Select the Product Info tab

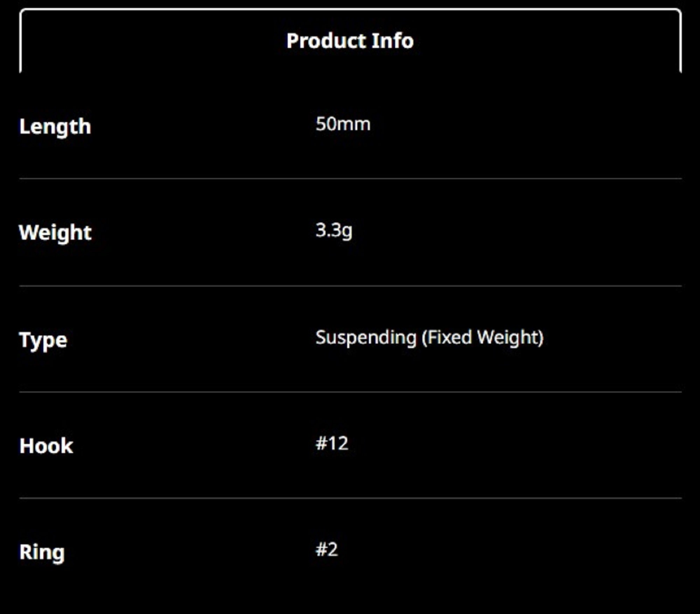(350, 41)
